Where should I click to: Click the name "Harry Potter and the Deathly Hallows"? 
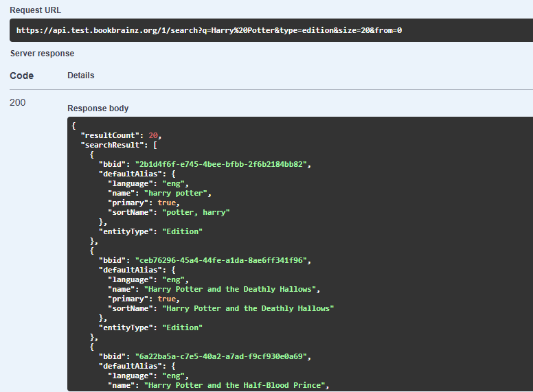231,289
